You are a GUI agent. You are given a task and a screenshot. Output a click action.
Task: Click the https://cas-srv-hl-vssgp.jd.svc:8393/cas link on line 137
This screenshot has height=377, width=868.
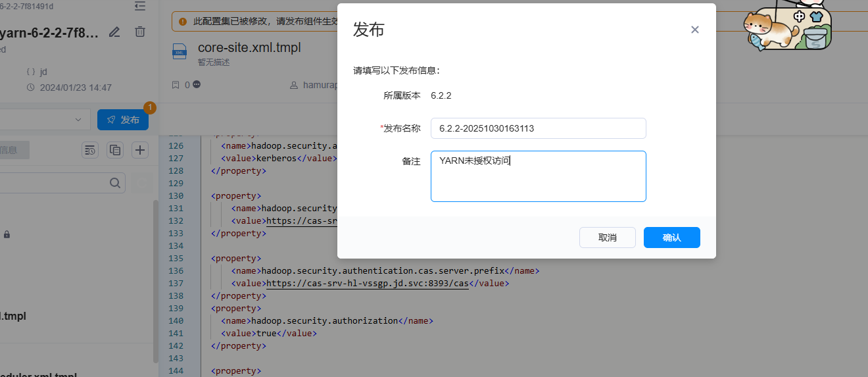tap(367, 284)
